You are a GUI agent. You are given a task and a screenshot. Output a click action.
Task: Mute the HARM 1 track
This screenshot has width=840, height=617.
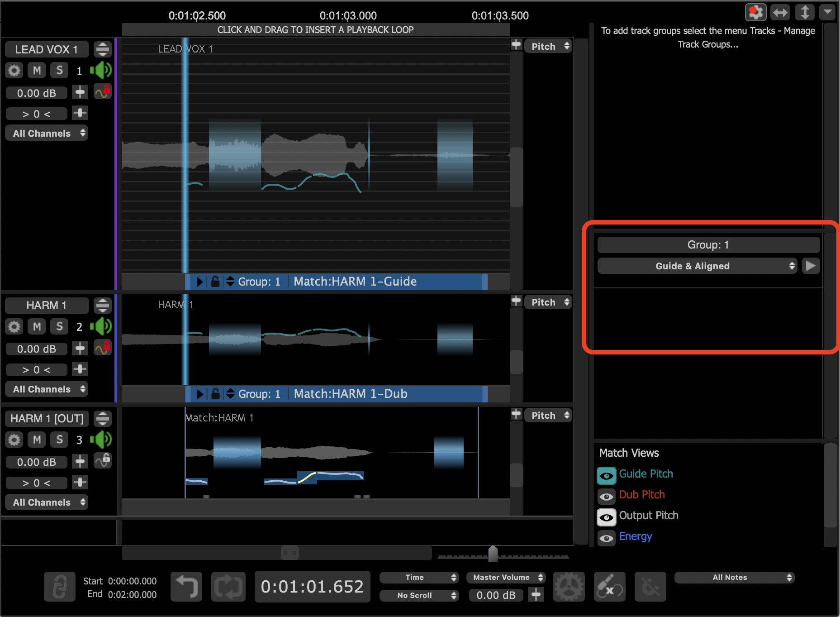[x=37, y=326]
